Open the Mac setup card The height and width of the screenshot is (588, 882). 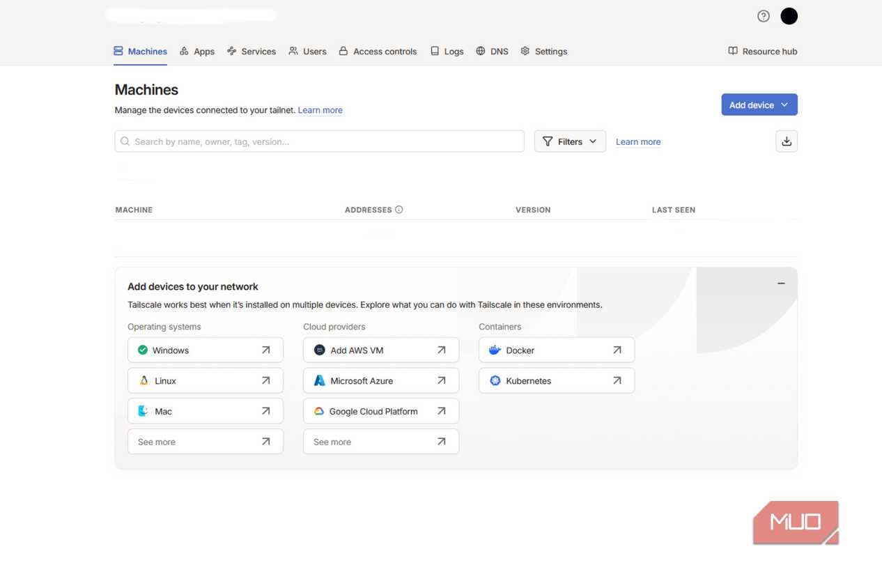click(206, 411)
